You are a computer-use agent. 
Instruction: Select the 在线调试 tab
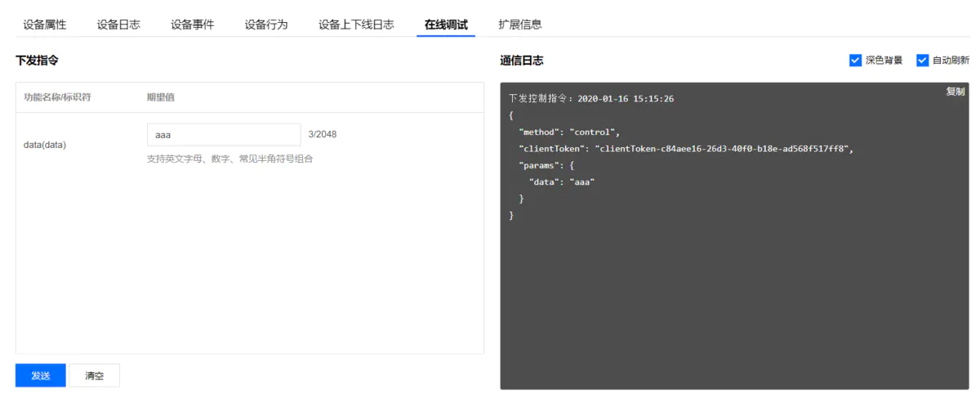pyautogui.click(x=446, y=25)
